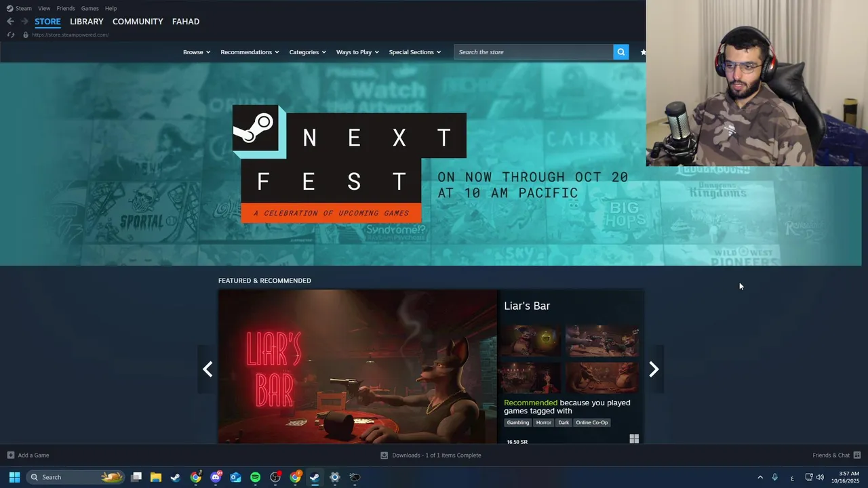Image resolution: width=868 pixels, height=488 pixels.
Task: Click the search magnifier button in store
Action: [x=620, y=52]
